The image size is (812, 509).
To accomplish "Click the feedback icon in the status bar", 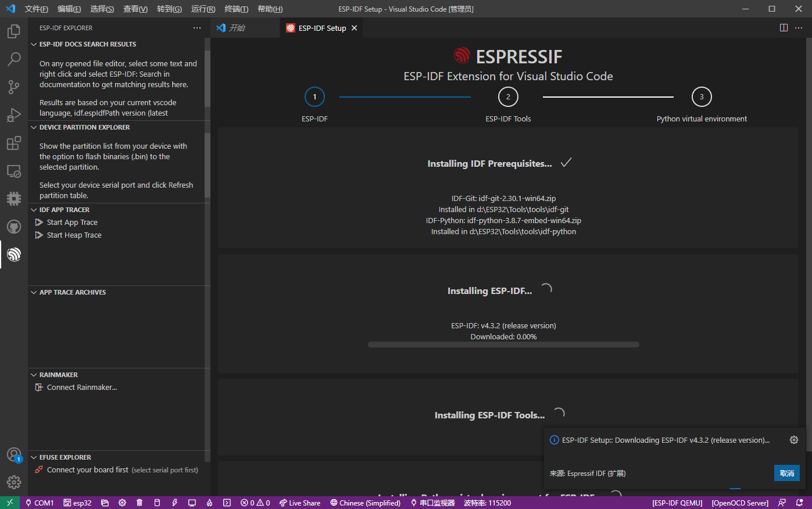I will point(782,503).
